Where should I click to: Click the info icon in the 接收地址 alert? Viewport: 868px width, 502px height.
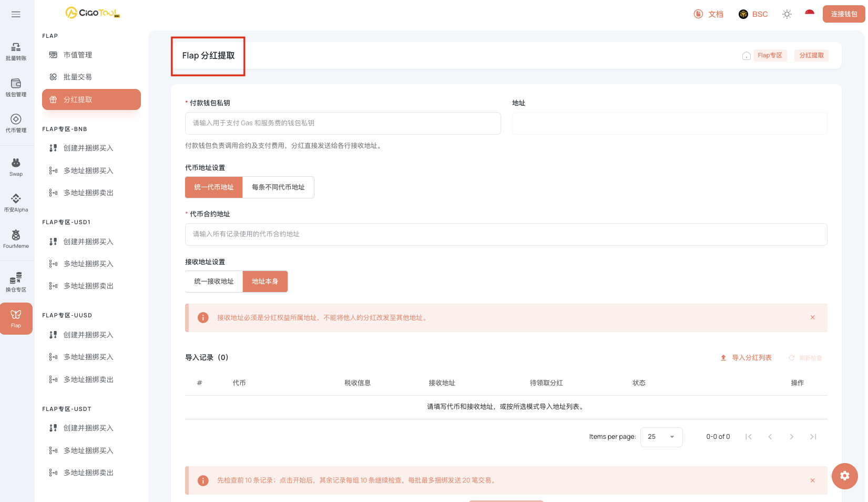point(203,318)
